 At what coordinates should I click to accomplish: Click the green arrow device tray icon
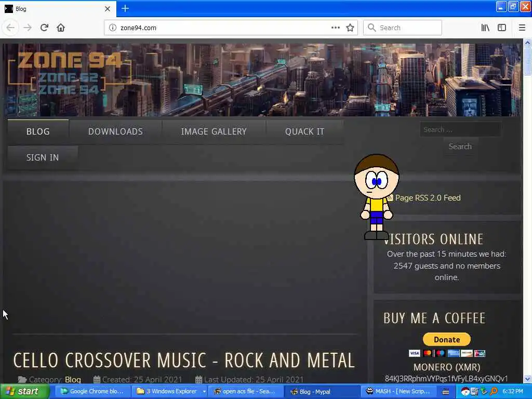[484, 392]
